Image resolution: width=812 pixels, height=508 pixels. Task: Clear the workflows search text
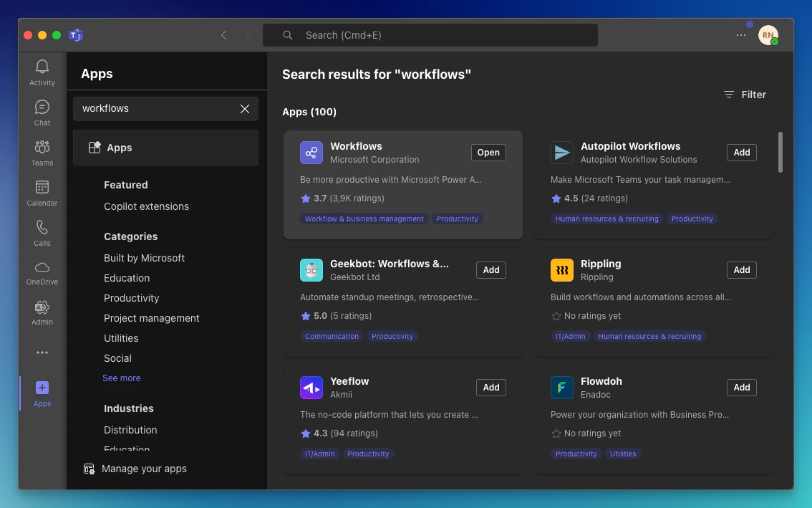[x=245, y=109]
